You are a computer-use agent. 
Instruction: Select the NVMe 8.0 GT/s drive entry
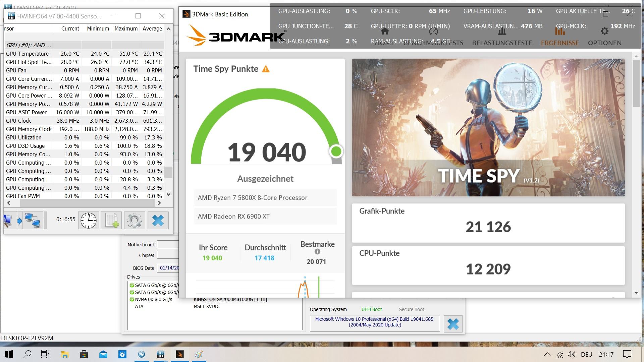point(154,299)
